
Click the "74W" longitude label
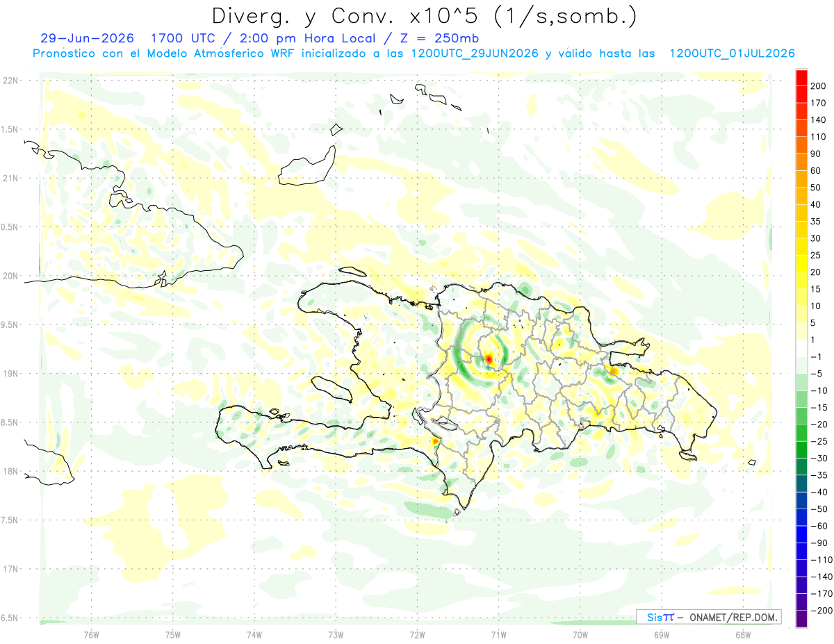pos(254,634)
